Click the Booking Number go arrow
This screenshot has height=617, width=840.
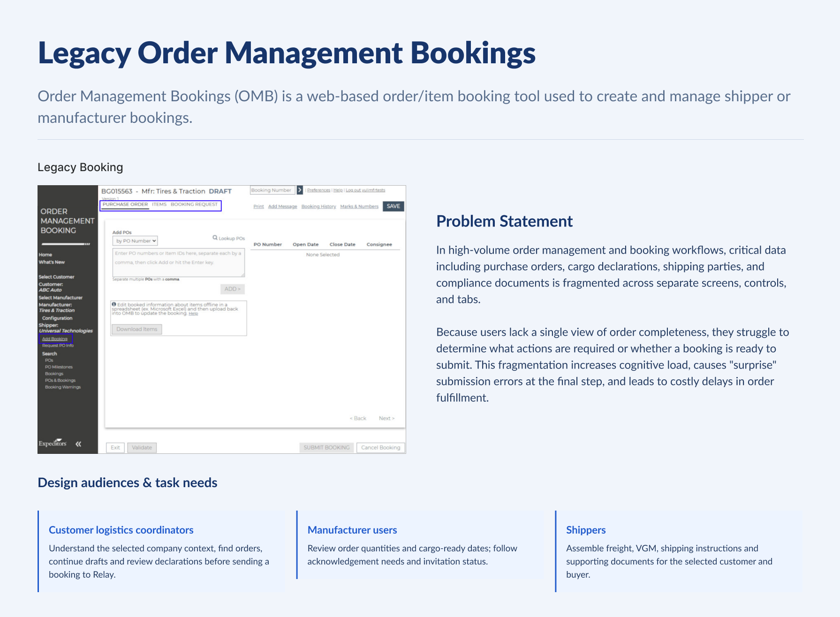pos(300,190)
